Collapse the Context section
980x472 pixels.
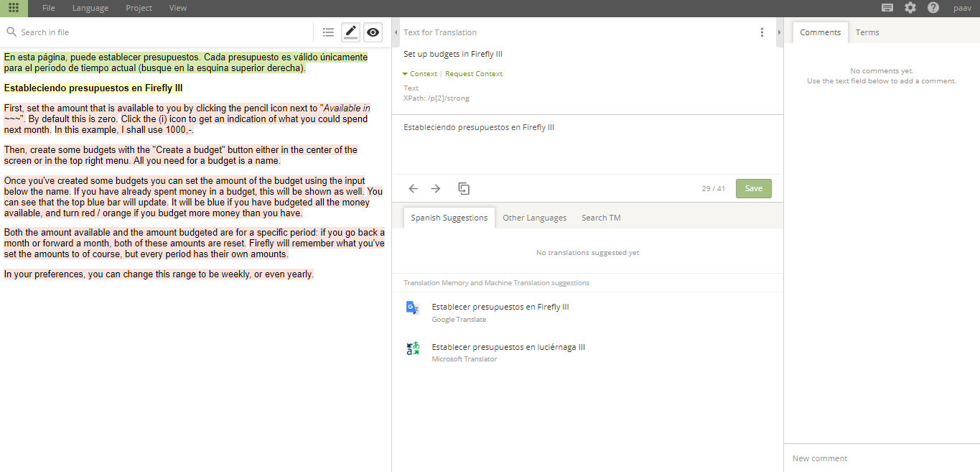[x=420, y=74]
